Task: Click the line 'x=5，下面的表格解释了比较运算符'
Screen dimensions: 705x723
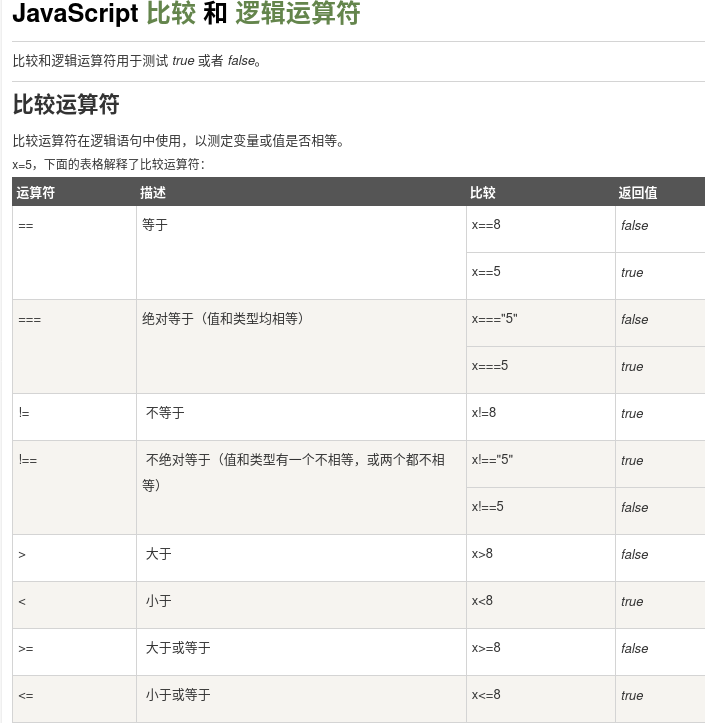Action: coord(109,164)
